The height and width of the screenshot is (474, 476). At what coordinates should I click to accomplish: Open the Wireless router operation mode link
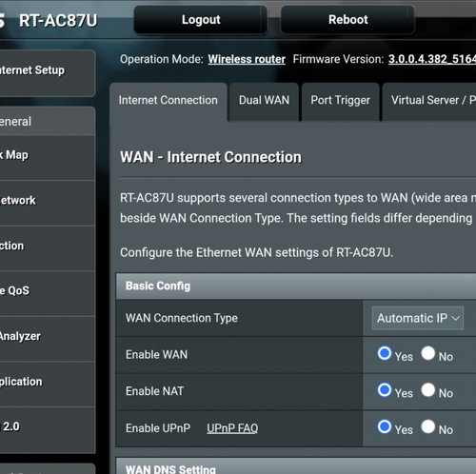point(247,59)
